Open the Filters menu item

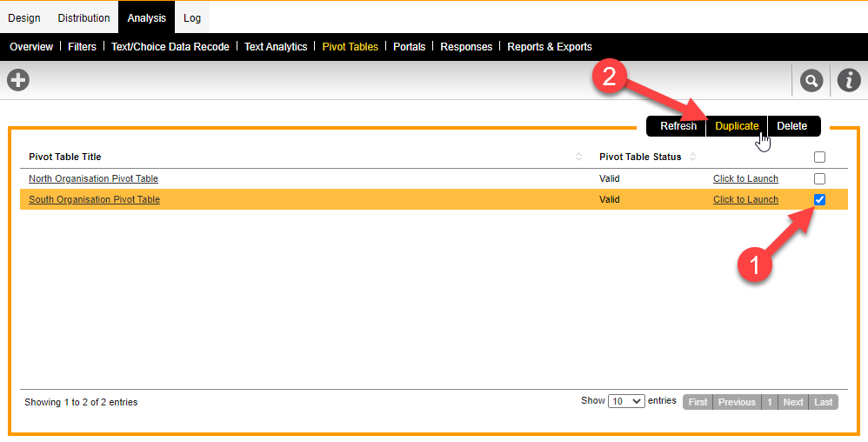click(x=82, y=47)
